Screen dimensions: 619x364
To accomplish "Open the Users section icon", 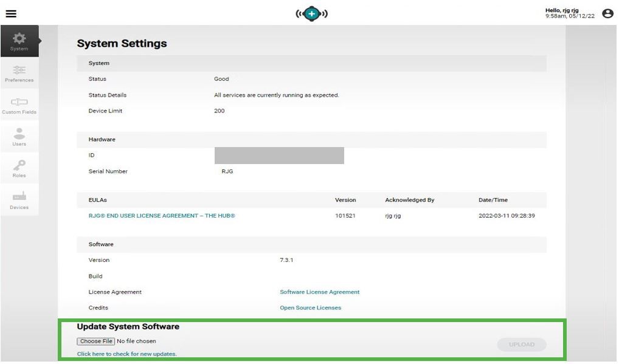I will coord(19,135).
